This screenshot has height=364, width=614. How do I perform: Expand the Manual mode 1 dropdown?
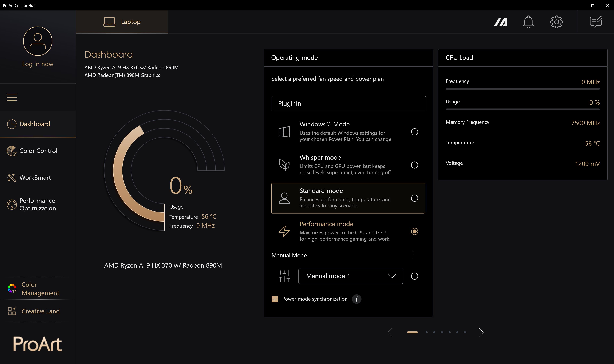[350, 276]
